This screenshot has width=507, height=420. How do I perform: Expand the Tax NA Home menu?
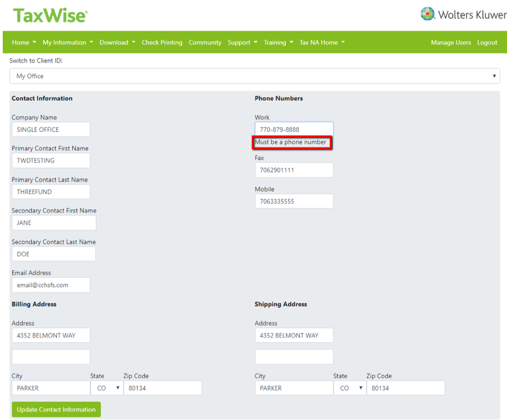tap(322, 42)
